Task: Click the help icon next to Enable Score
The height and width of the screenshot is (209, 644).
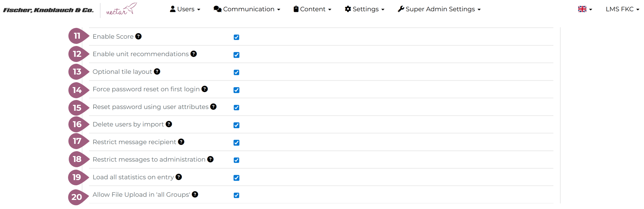Action: point(138,37)
